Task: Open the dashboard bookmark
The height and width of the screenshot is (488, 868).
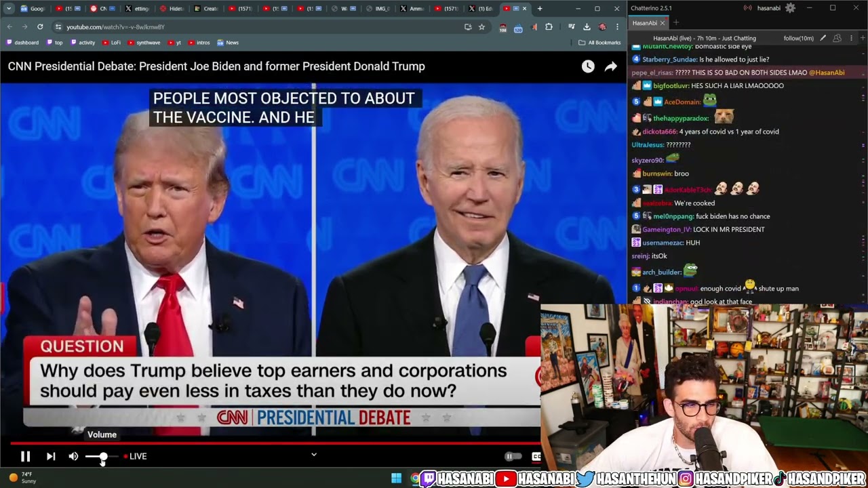Action: click(22, 42)
